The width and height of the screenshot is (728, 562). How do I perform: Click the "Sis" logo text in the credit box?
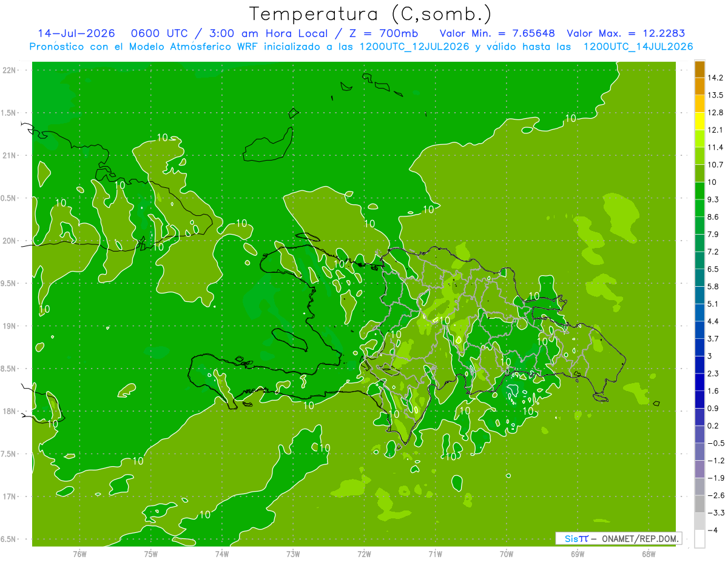tap(571, 538)
